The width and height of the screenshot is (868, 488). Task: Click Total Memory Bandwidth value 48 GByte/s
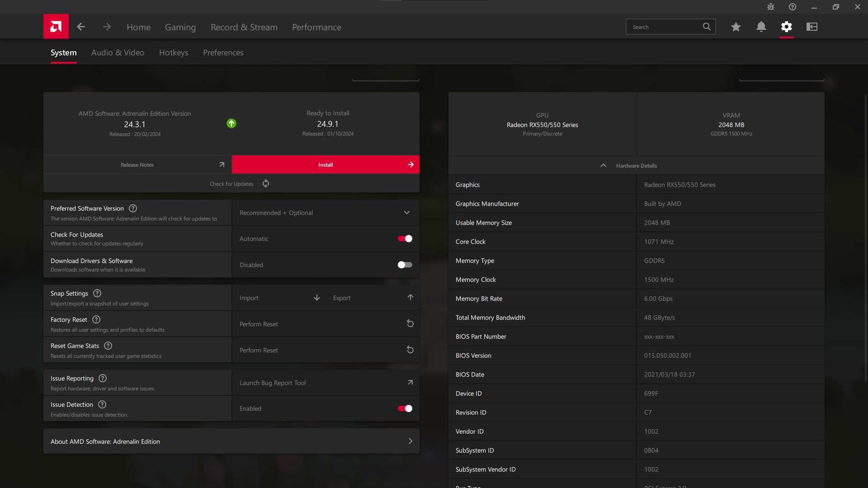point(660,318)
